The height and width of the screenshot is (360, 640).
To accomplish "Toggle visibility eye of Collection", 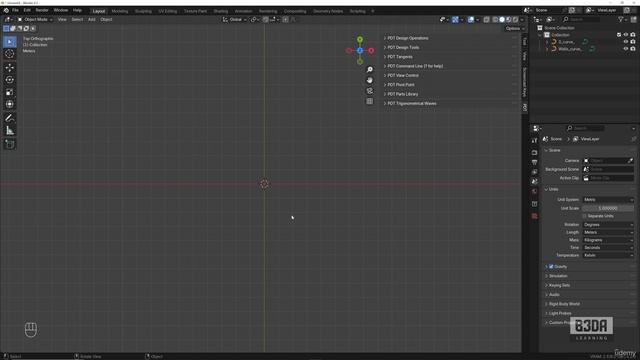I will [626, 35].
